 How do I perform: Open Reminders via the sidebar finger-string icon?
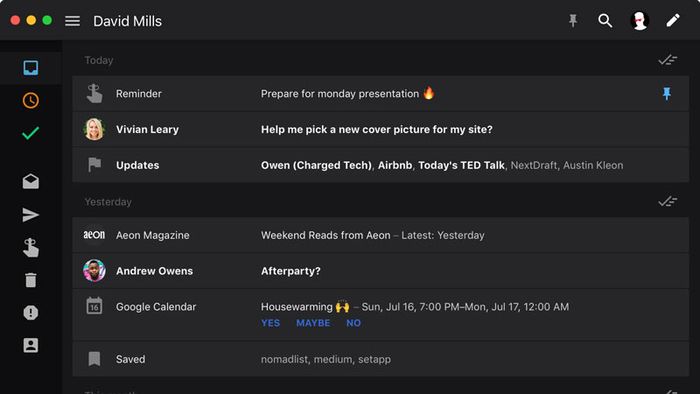pyautogui.click(x=31, y=248)
